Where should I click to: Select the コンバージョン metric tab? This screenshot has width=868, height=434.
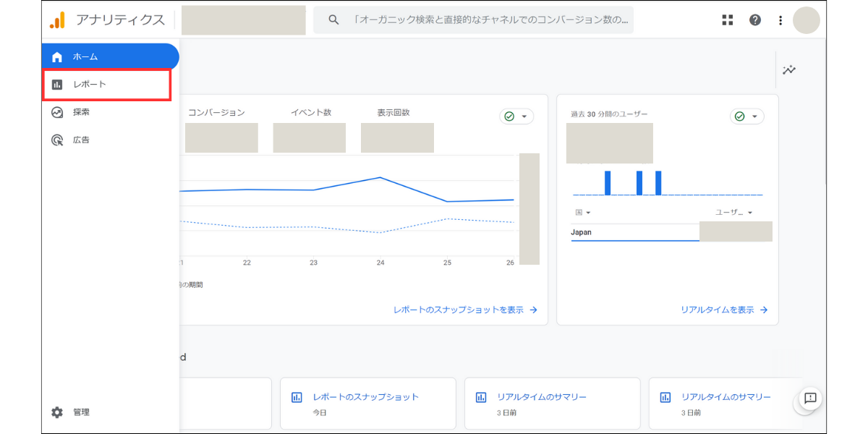(216, 113)
